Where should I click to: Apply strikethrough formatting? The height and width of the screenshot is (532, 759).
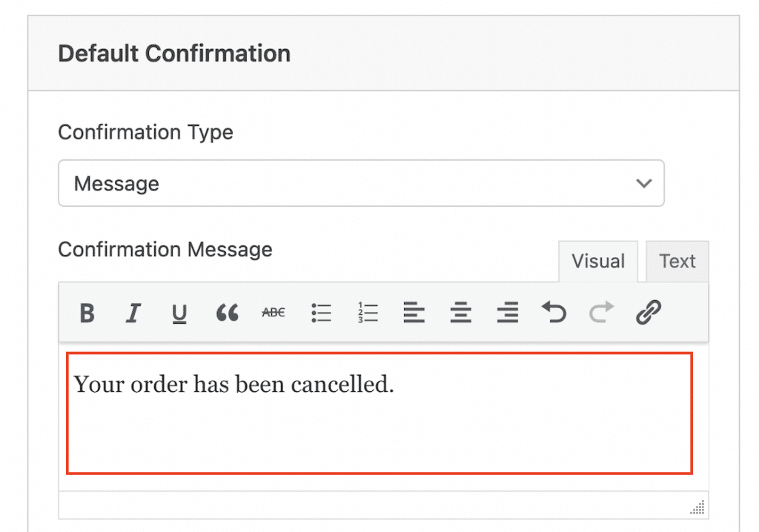coord(274,313)
